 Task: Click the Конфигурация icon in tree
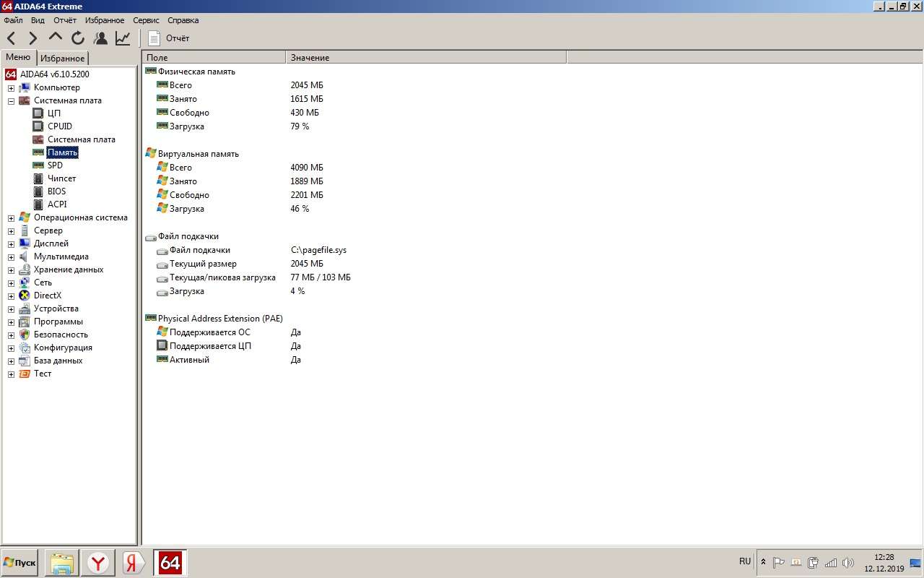point(25,348)
